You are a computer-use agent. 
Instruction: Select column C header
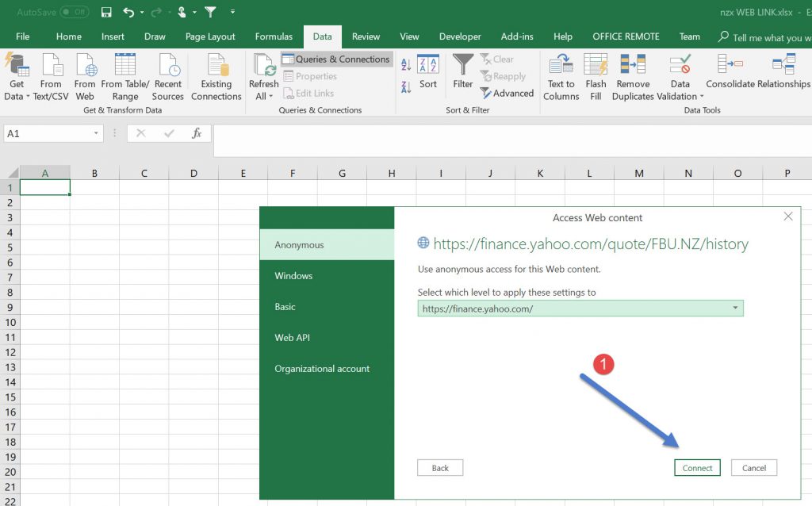(144, 173)
